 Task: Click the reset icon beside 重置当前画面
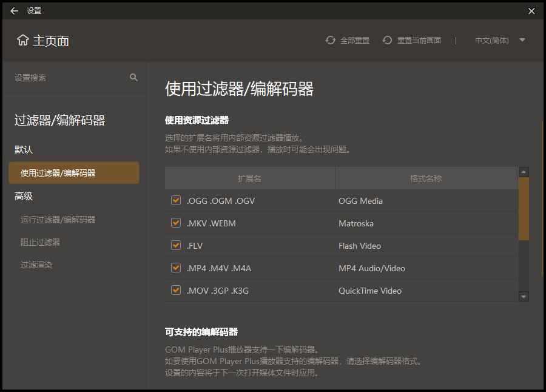387,40
